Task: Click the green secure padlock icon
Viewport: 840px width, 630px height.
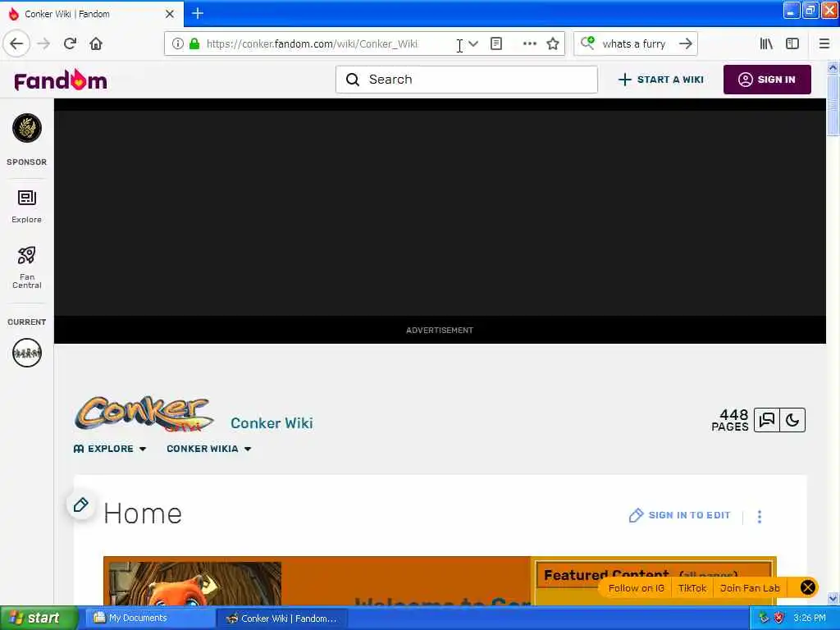Action: point(194,44)
